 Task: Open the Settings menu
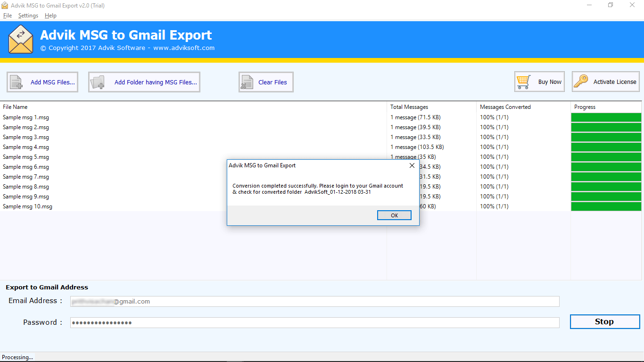tap(28, 16)
